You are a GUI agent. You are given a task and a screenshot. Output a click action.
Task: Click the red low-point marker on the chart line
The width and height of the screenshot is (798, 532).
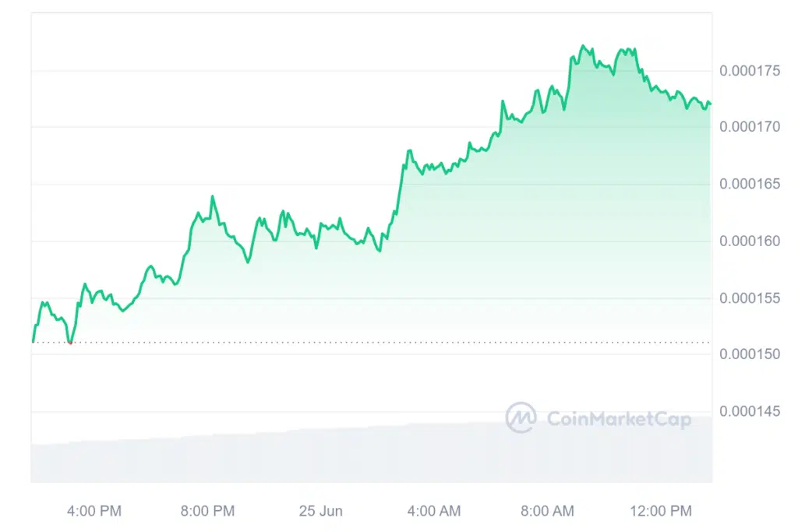coord(70,342)
